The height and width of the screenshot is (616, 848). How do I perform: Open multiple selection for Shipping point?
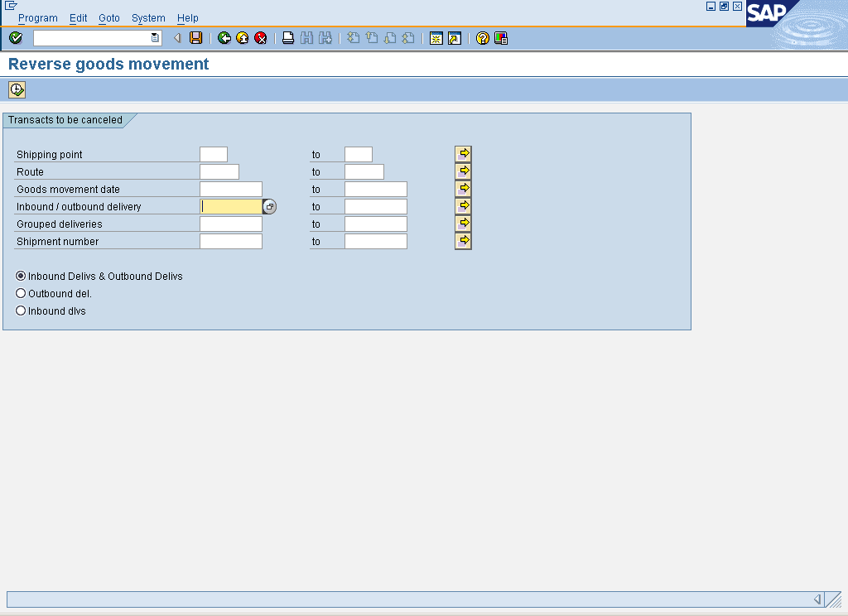click(x=463, y=154)
